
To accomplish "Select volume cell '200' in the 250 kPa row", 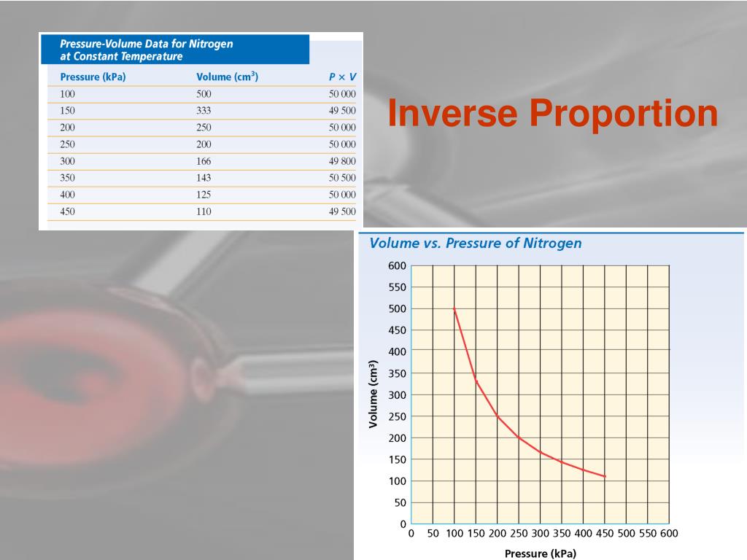I will [204, 144].
